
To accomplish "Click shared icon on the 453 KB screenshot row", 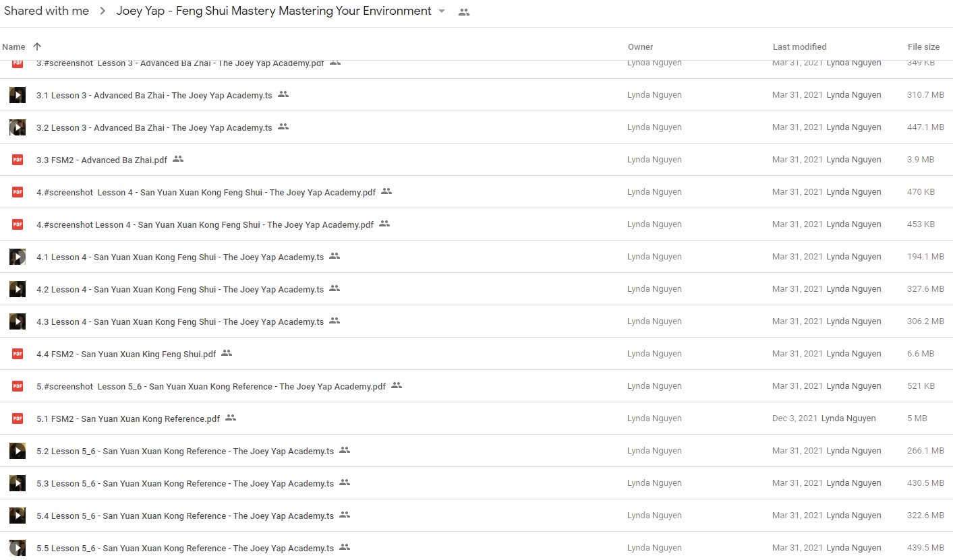I will click(x=384, y=224).
